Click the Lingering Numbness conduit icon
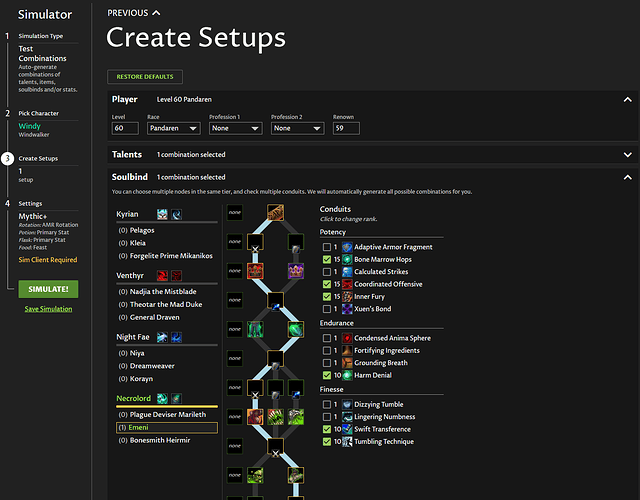The image size is (640, 500). click(347, 417)
